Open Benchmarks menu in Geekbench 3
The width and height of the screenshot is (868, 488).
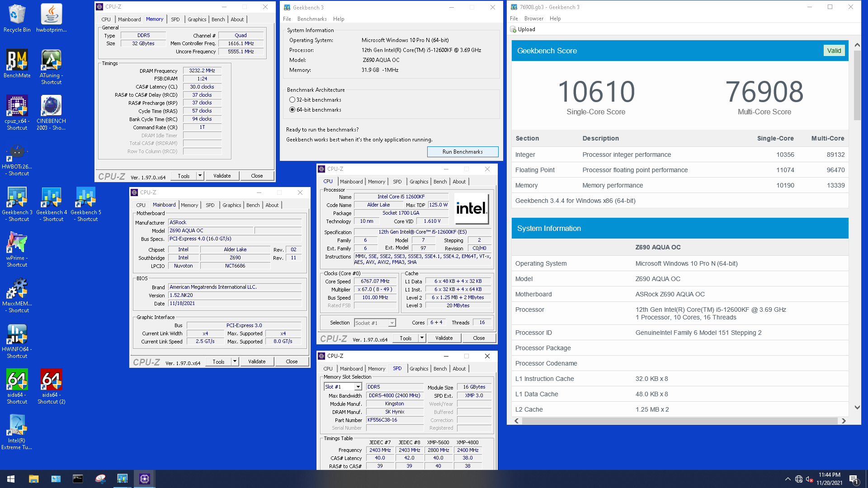tap(312, 19)
